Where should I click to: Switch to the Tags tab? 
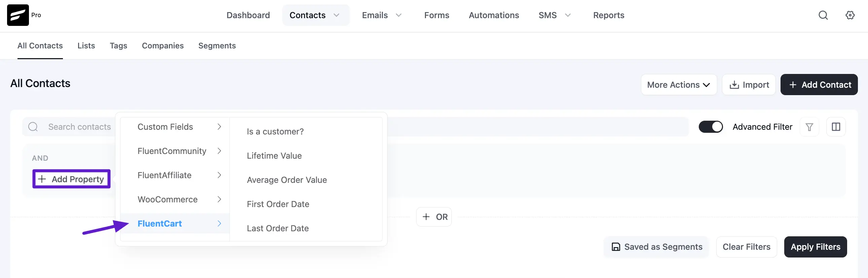(x=118, y=46)
